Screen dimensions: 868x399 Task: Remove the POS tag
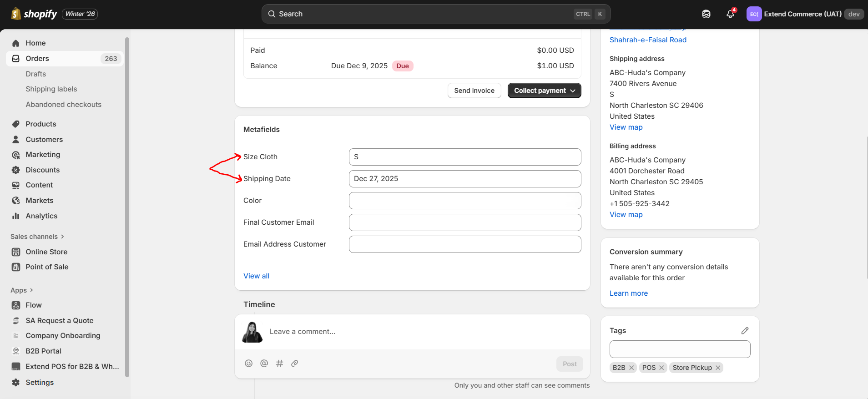click(x=661, y=368)
